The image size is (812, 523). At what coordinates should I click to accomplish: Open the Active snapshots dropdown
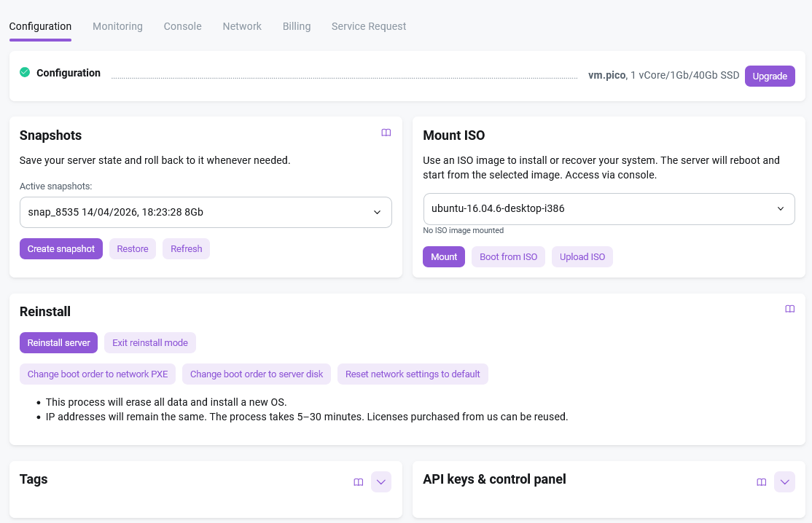206,212
